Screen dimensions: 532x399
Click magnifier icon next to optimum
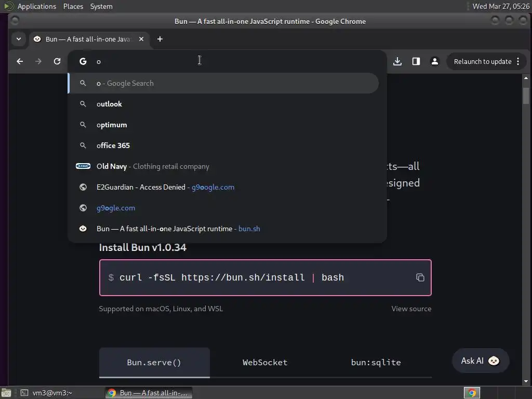click(x=83, y=125)
